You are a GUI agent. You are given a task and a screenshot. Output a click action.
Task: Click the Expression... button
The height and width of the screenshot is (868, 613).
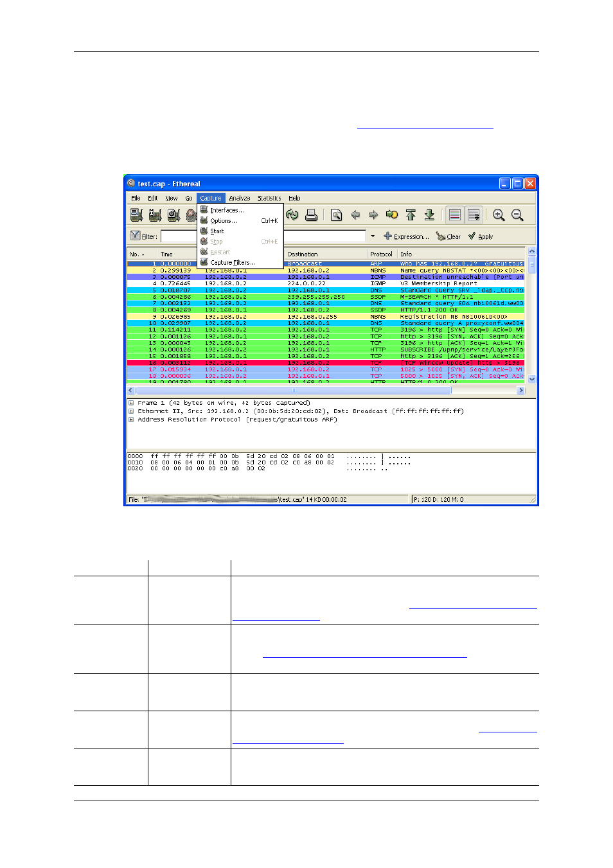click(x=406, y=236)
